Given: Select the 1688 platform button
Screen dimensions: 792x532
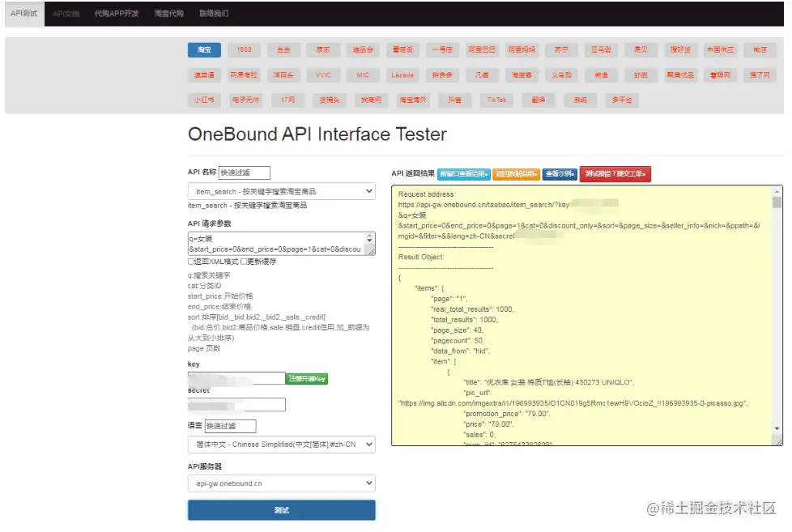Looking at the screenshot, I should [244, 49].
